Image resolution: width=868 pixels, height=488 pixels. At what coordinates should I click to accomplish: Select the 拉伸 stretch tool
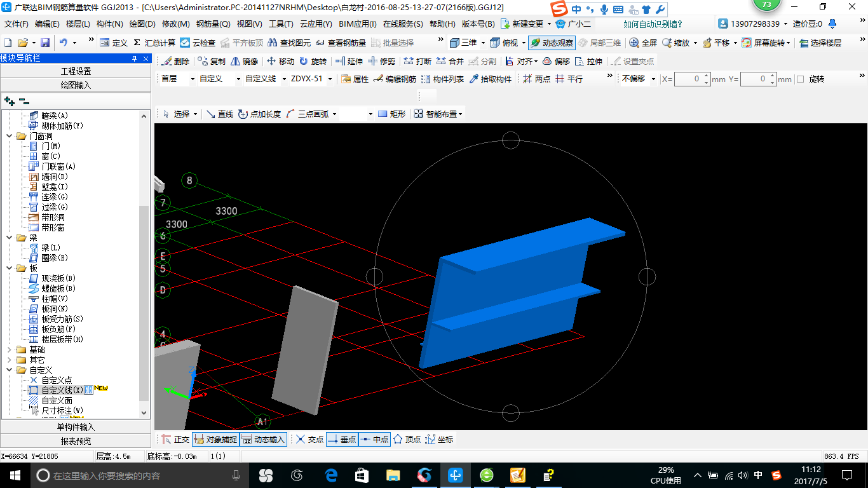(588, 61)
